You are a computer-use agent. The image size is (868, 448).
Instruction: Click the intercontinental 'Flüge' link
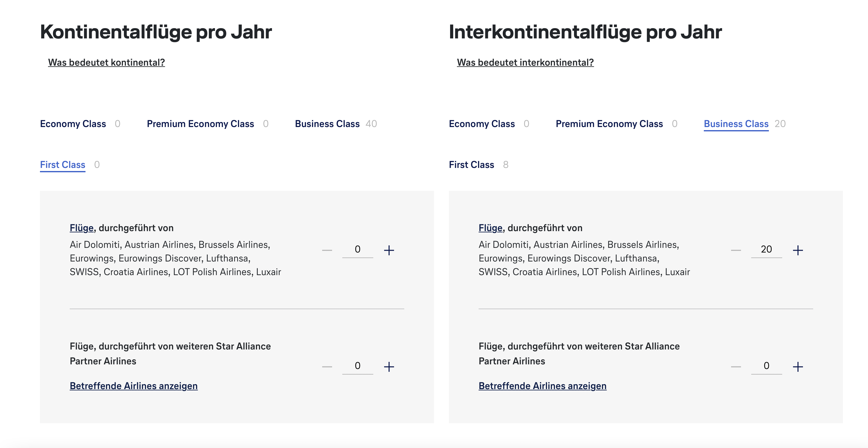(490, 228)
